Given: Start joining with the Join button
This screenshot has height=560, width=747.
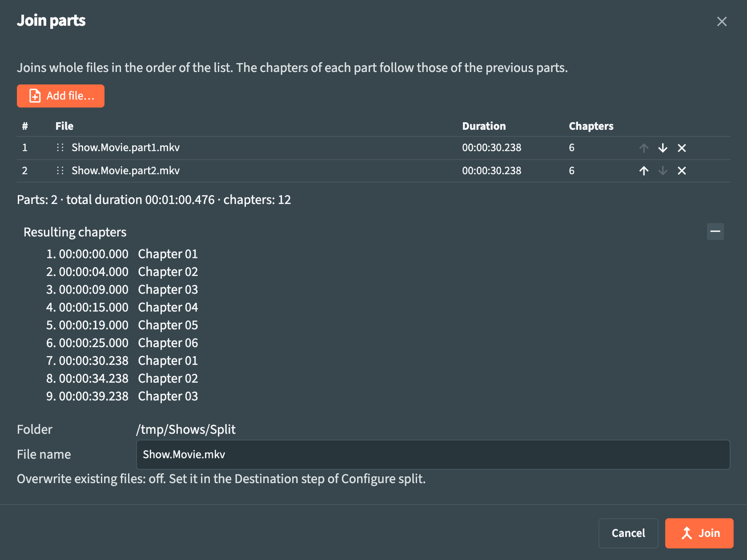Looking at the screenshot, I should click(699, 533).
